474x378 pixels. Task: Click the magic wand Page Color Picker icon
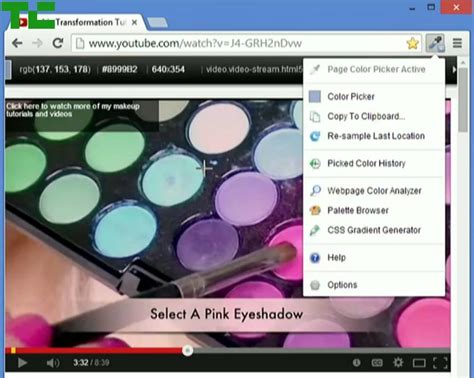tap(315, 69)
